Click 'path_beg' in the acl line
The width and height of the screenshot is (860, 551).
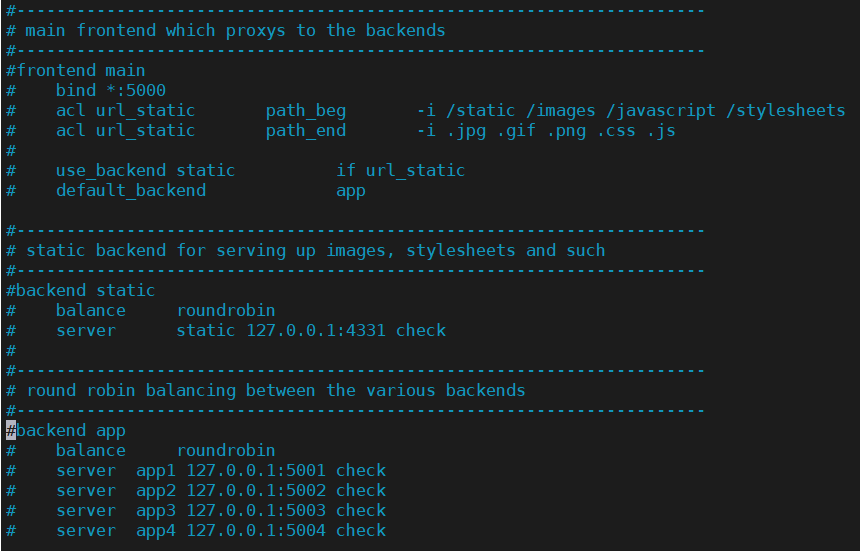[306, 111]
